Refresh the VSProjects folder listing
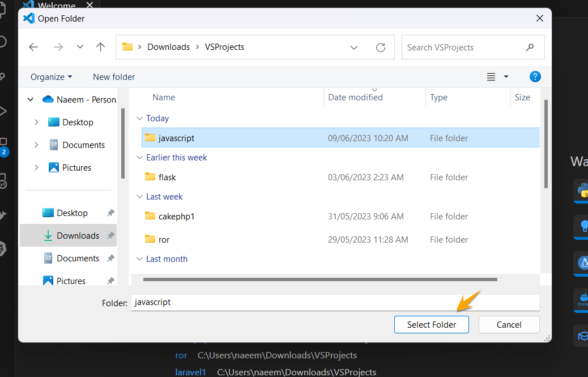Screen dimensions: 588x377 (381, 47)
